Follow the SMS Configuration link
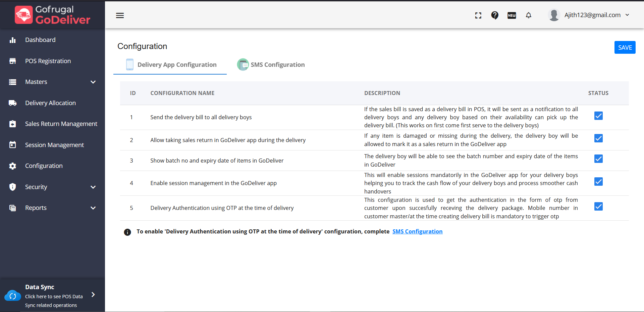This screenshot has height=312, width=644. pos(417,231)
